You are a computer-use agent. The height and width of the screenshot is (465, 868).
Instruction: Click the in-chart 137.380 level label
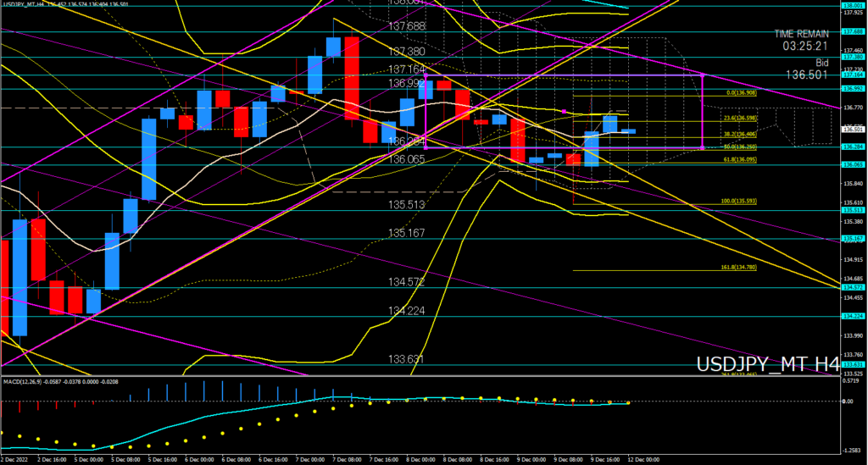(x=406, y=52)
